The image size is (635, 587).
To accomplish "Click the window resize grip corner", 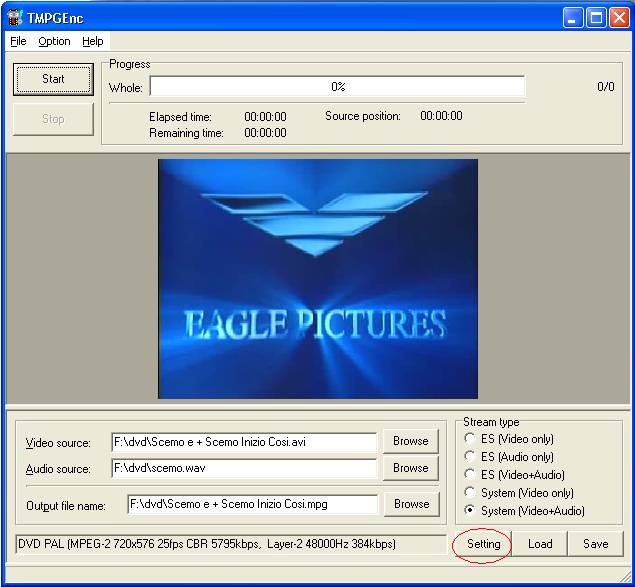I will 625,576.
